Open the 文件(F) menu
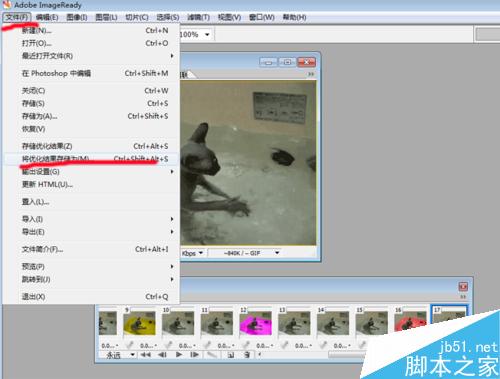 click(x=17, y=17)
